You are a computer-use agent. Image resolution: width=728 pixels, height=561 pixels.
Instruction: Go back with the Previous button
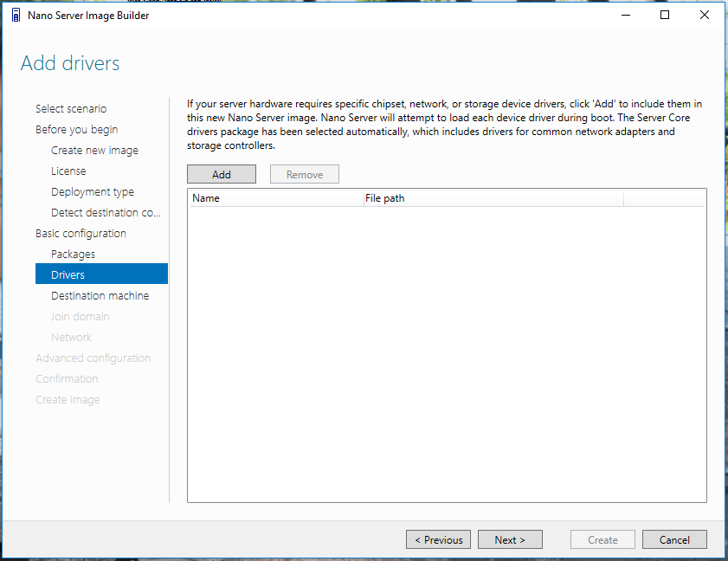point(438,539)
